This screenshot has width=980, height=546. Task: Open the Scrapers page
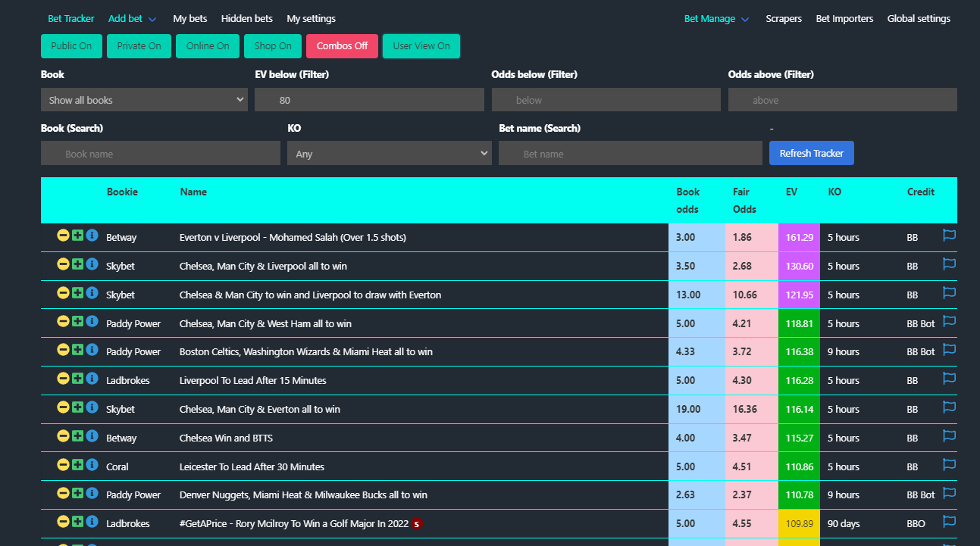[x=784, y=18]
